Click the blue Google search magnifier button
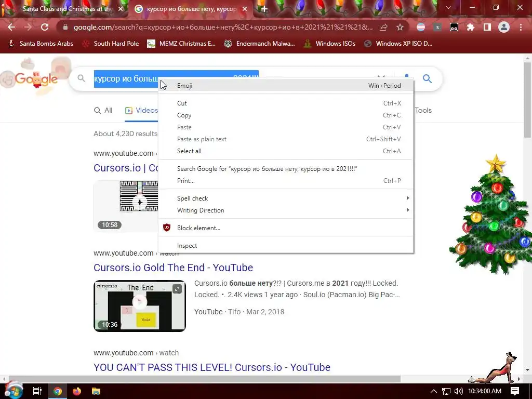Screen dimensions: 532x399 (427, 79)
